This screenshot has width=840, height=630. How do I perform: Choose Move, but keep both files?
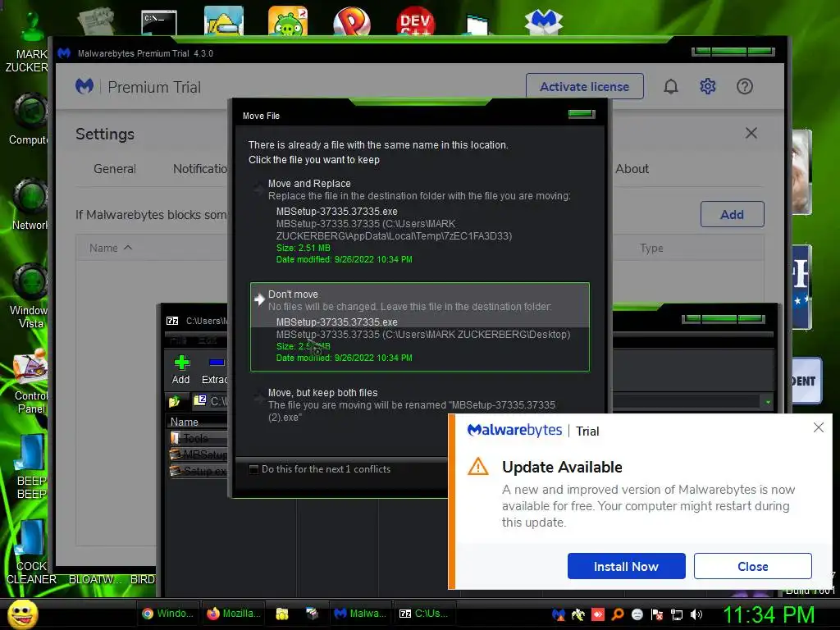[x=420, y=405]
